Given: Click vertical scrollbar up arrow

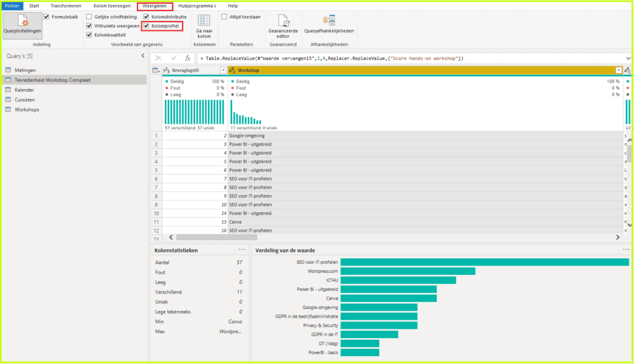Looking at the screenshot, I should click(630, 140).
